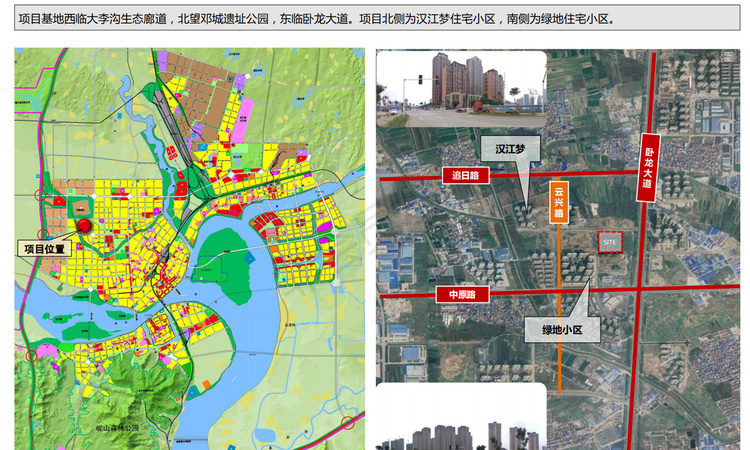The image size is (750, 450).
Task: Click the top description text box
Action: [x=377, y=18]
